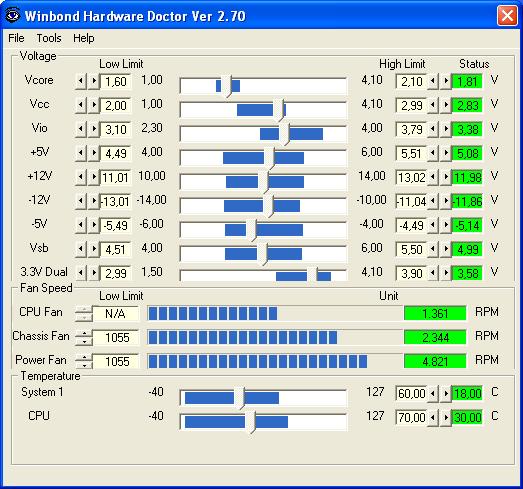Increase the Vcc high limit with right arrow

point(446,105)
